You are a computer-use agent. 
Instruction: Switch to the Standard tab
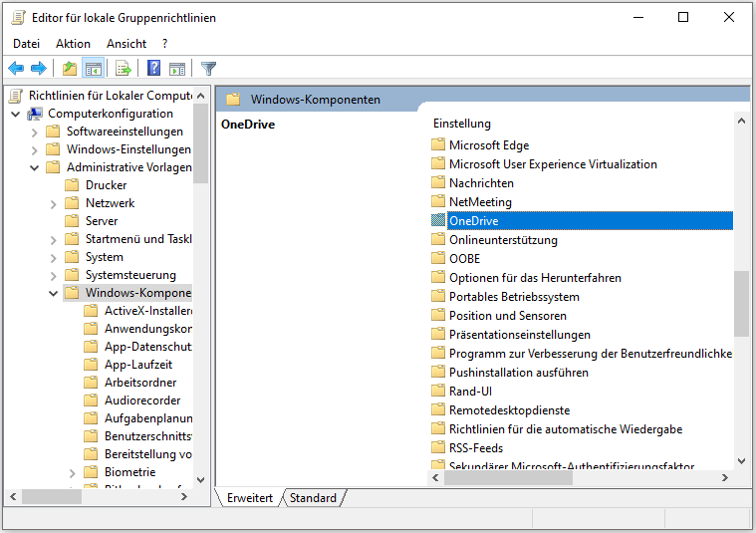point(313,498)
